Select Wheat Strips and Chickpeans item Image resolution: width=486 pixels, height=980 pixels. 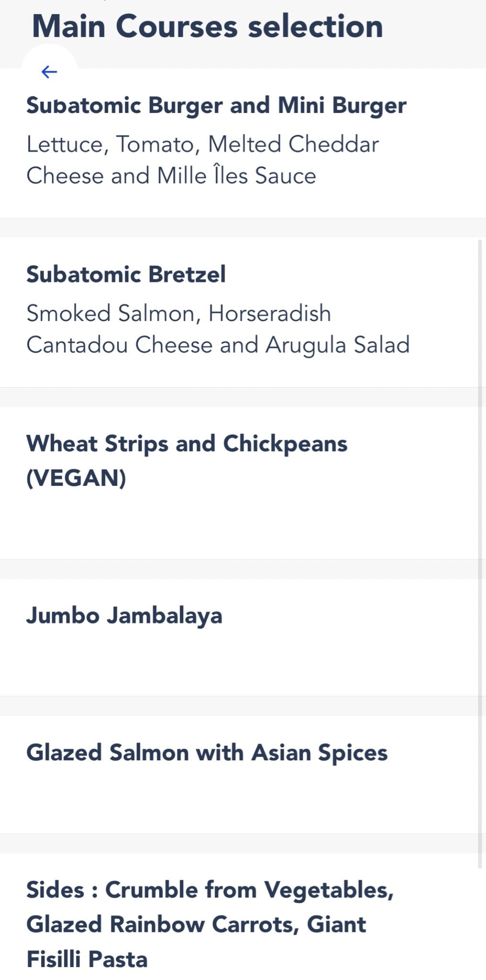click(x=187, y=444)
